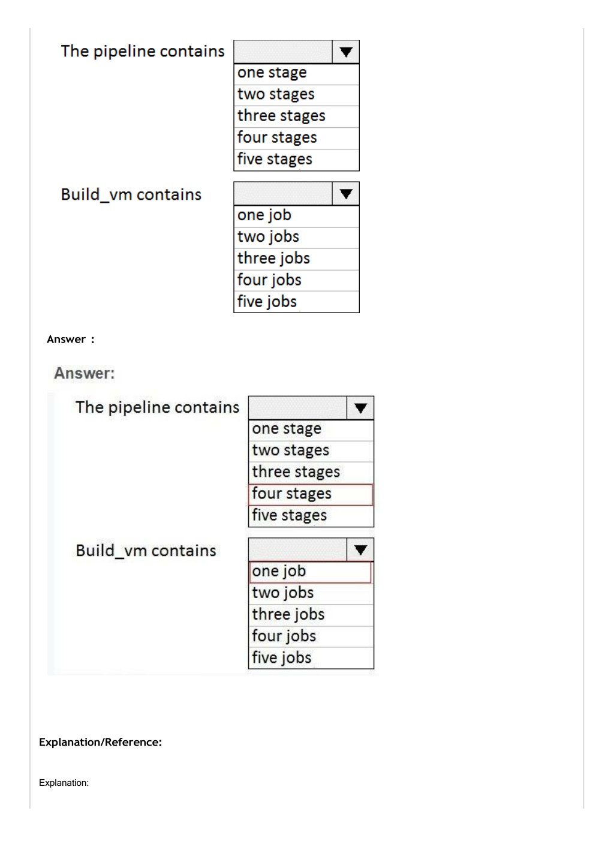This screenshot has width=614, height=868.
Task: Click the empty answer Build_vm selection field
Action: 297,550
